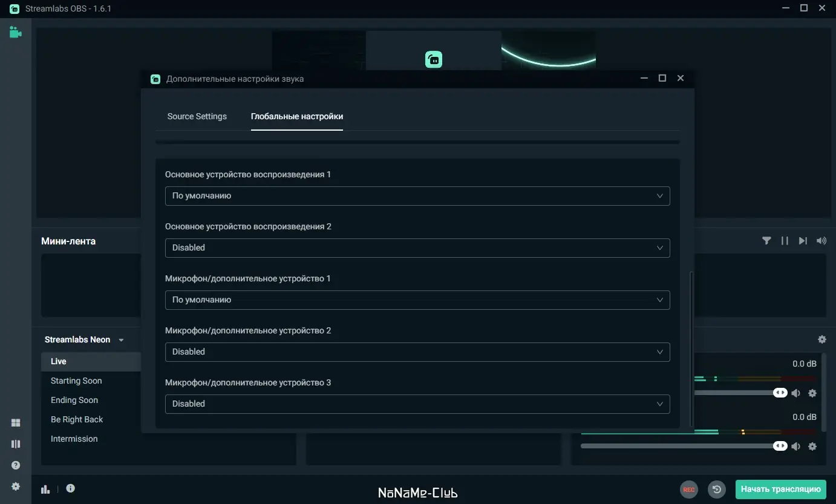Screen dimensions: 836x504
Task: Pause the mini feed alert queue
Action: (785, 241)
